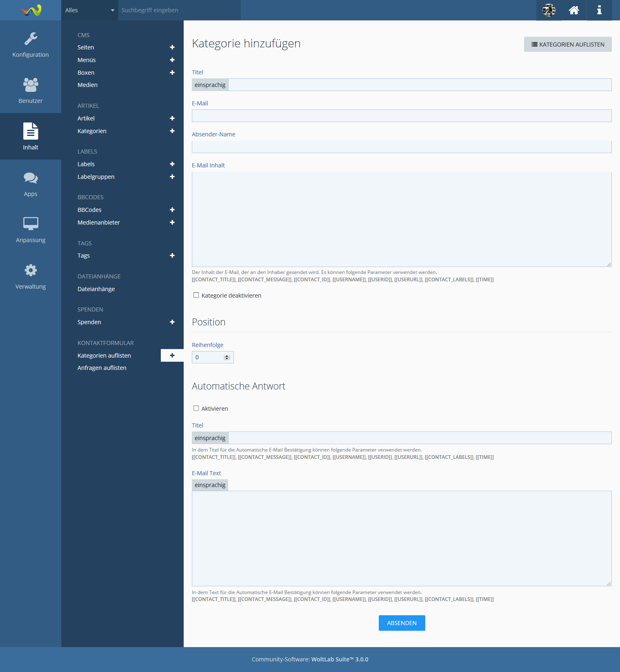620x672 pixels.
Task: Open einsprachig selector above E-Mail Text
Action: (x=210, y=485)
